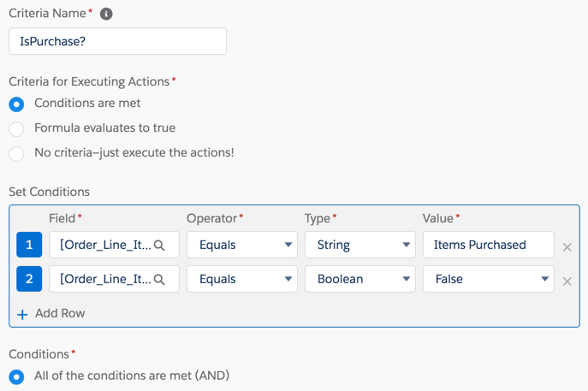
Task: Click the search icon in row 2 Field
Action: 159,280
